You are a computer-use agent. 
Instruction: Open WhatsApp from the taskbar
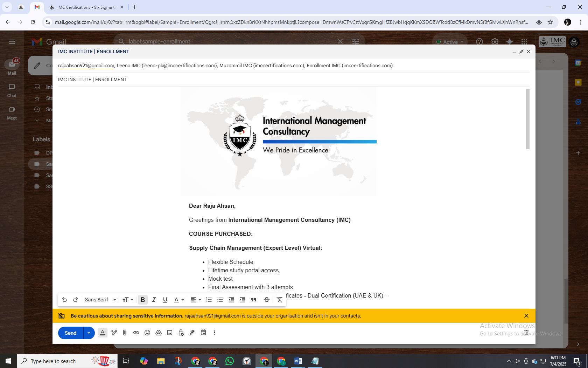click(x=230, y=361)
